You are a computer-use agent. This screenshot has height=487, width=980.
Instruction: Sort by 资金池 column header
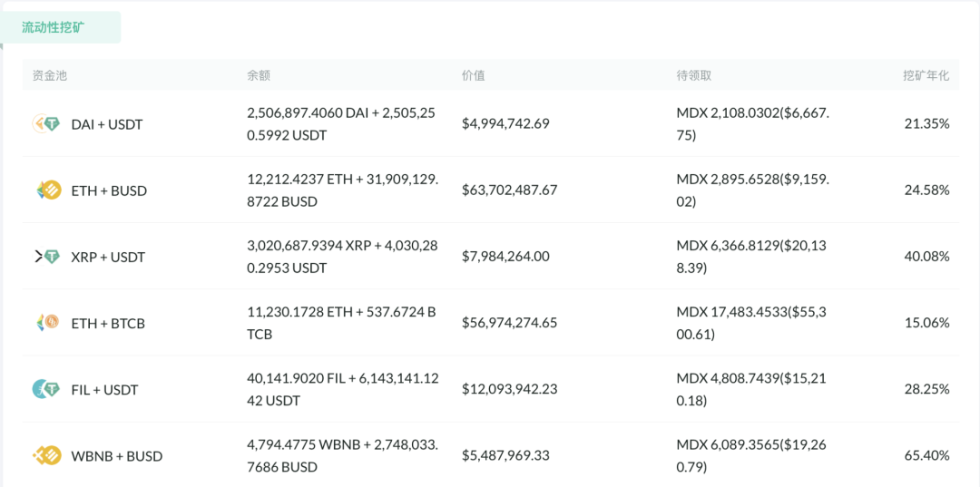50,75
